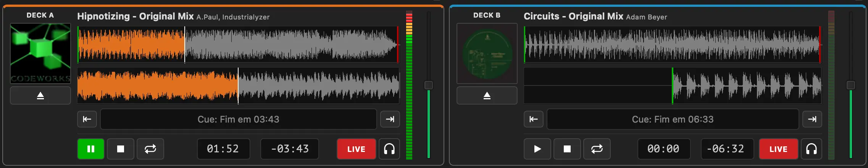Viewport: 868px width, 168px height.
Task: Toggle loop on Deck A
Action: [150, 149]
